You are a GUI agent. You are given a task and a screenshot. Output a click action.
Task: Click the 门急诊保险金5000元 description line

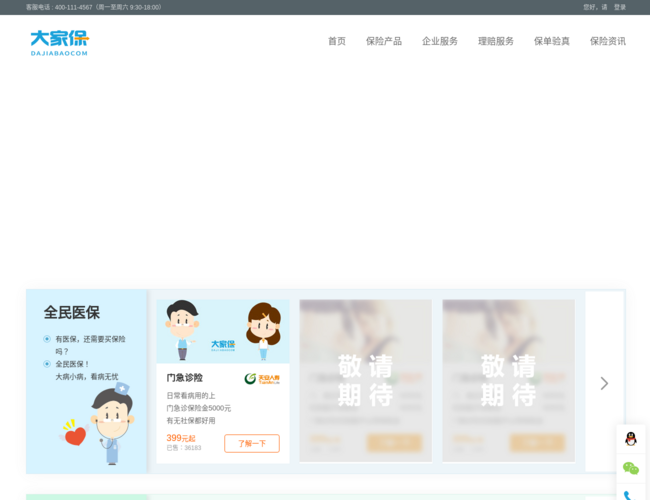coord(199,408)
